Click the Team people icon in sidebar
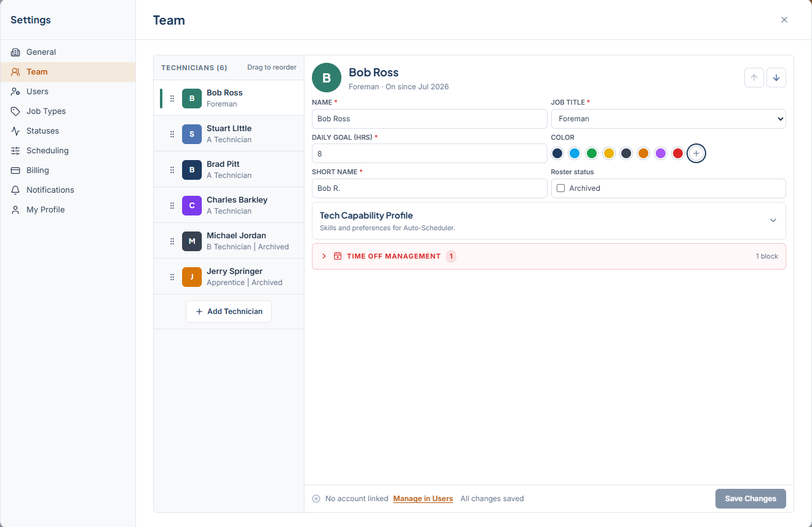The width and height of the screenshot is (812, 527). pos(15,72)
